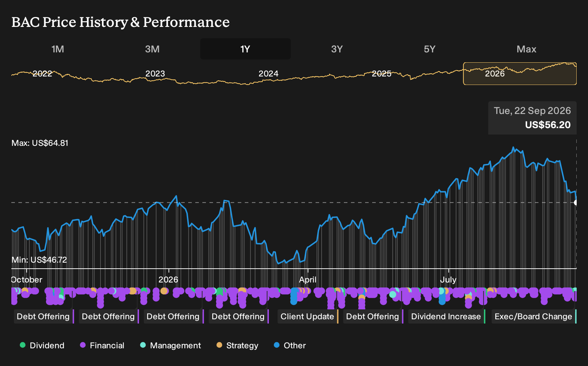Screen dimensions: 588x366
Task: Click 2025 on the overview mini chart
Action: pos(382,74)
